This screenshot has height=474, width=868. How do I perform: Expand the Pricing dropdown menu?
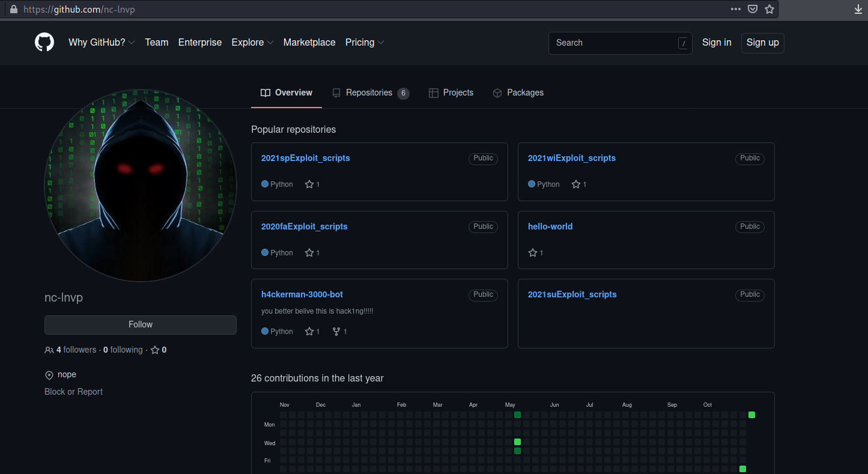(x=365, y=42)
